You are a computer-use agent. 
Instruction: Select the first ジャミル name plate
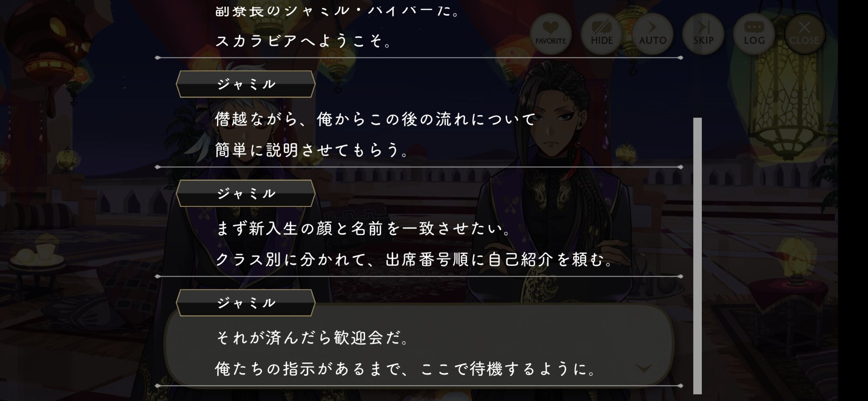click(x=246, y=84)
